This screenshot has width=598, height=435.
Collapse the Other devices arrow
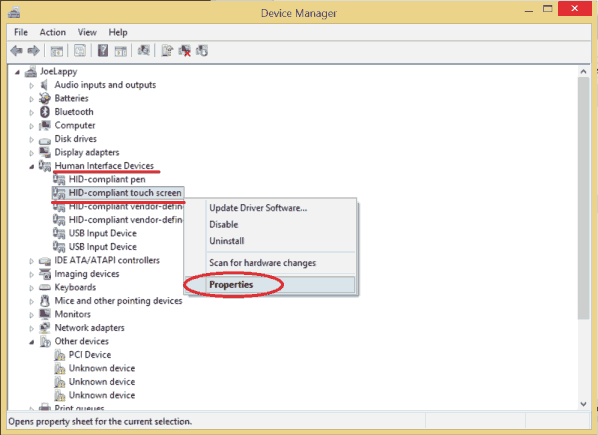(32, 342)
